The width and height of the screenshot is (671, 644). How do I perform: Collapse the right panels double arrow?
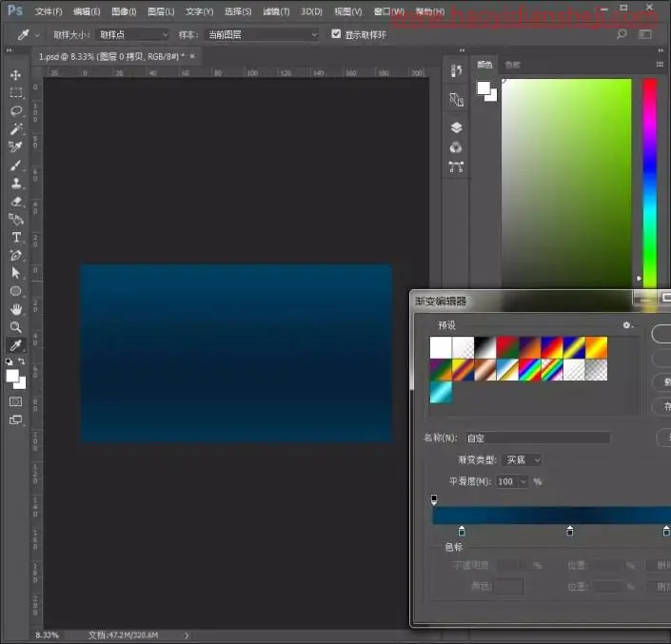(661, 50)
